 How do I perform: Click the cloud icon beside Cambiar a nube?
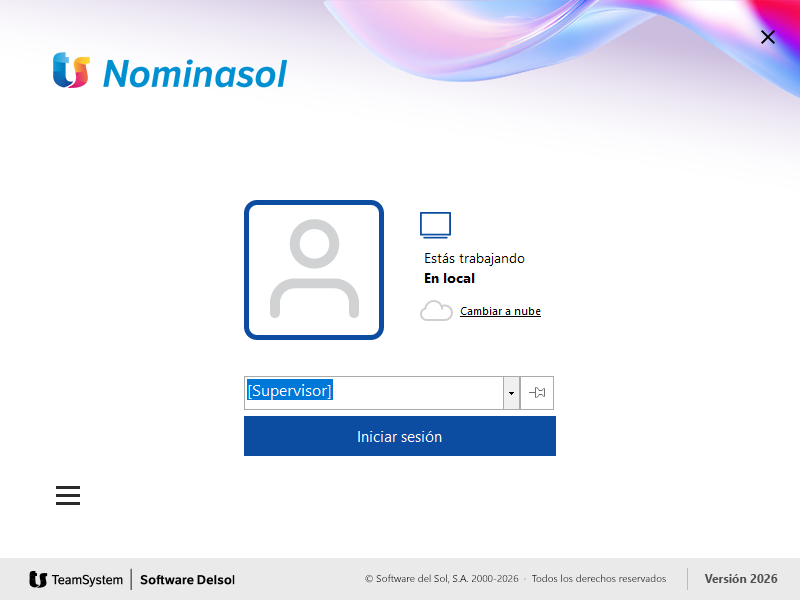(x=436, y=311)
